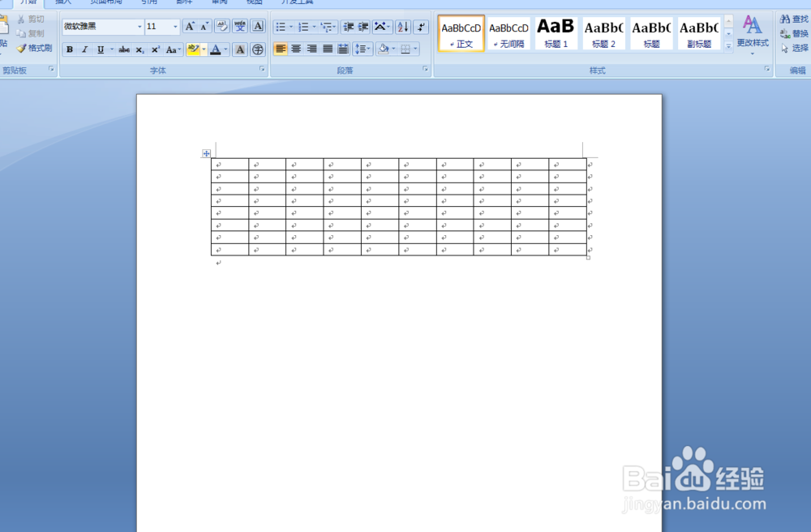Image resolution: width=811 pixels, height=532 pixels.
Task: Toggle italic formatting
Action: (85, 49)
